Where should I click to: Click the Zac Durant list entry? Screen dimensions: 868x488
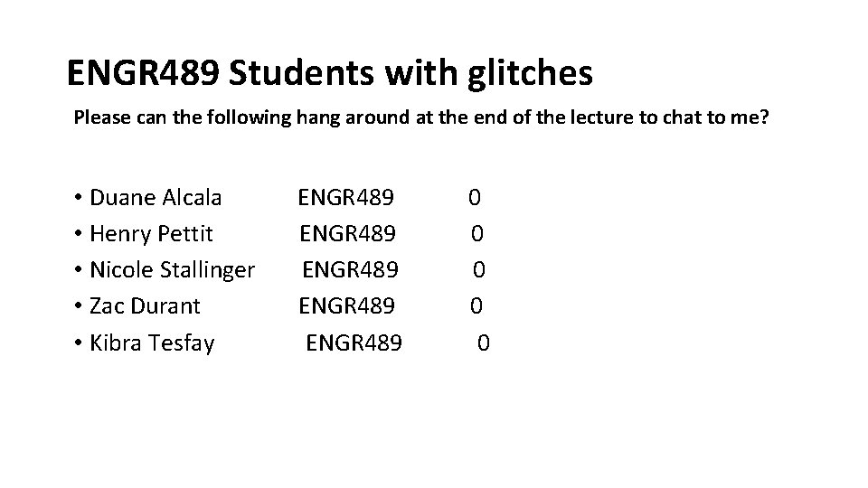[145, 306]
